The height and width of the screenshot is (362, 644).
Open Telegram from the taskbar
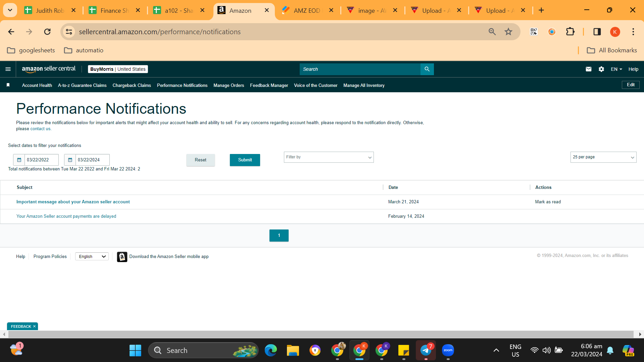tap(426, 351)
